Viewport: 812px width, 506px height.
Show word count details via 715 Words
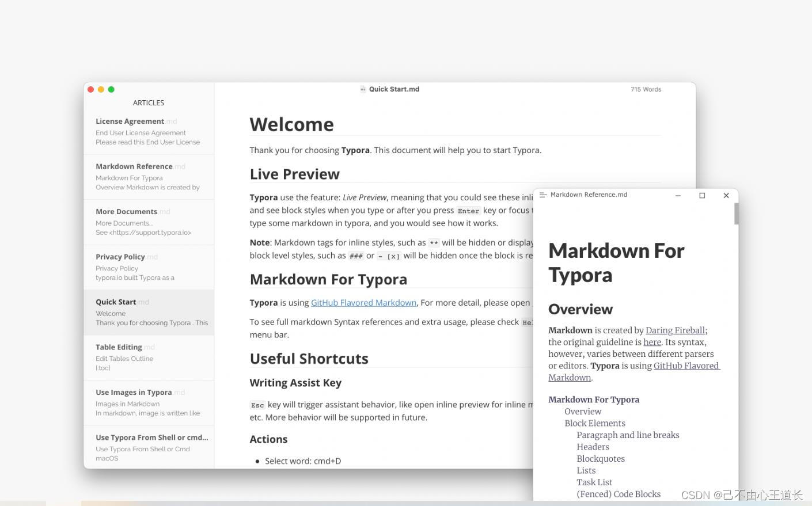pos(646,90)
